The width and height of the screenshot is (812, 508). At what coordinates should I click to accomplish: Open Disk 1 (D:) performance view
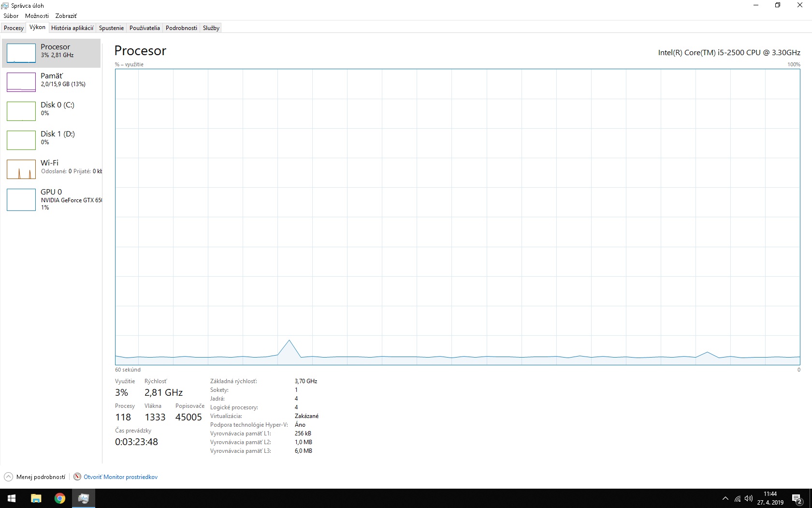pyautogui.click(x=51, y=140)
